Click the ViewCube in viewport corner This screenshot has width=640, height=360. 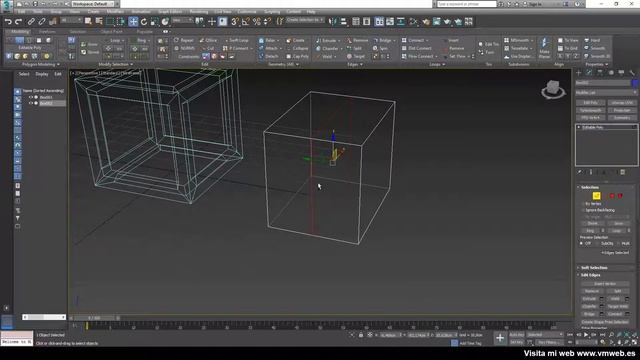553,89
